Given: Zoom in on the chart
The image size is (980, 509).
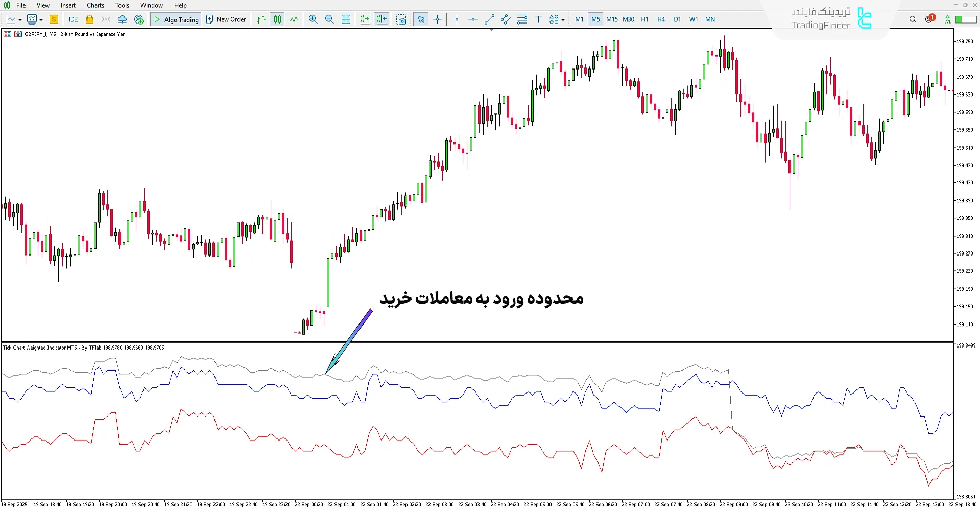Looking at the screenshot, I should click(x=313, y=19).
